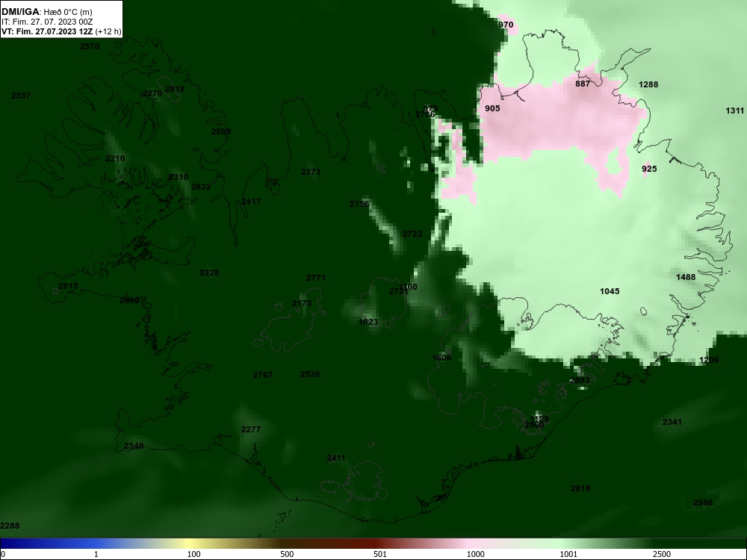Click the map value 1311
747x560 pixels.
pyautogui.click(x=734, y=111)
